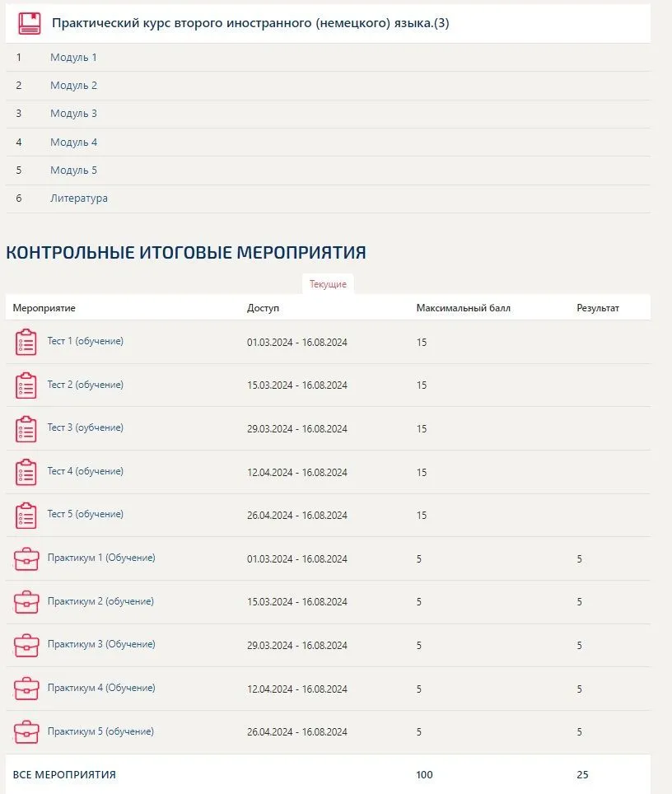Screen dimensions: 672x794
Task: Click the clipboard icon beside Тест 2
Action: click(x=26, y=385)
